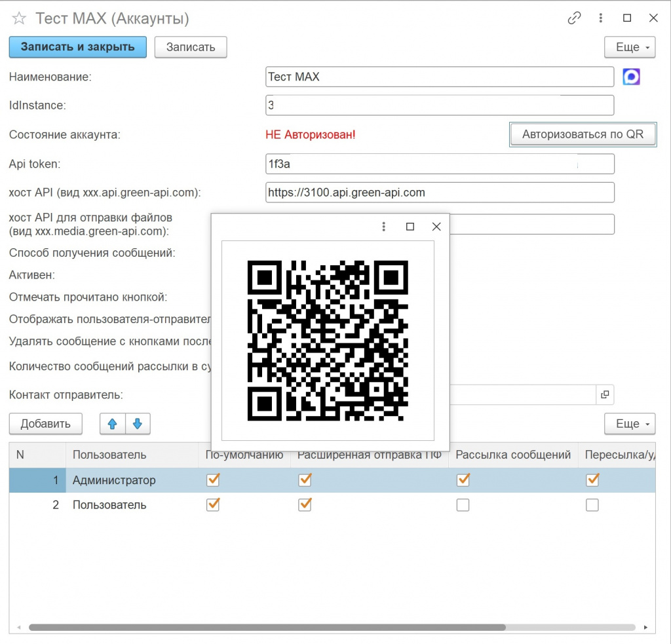Toggle Расширенная отправка ПФ for Администратор
Viewport: 671px width, 644px height.
point(305,480)
